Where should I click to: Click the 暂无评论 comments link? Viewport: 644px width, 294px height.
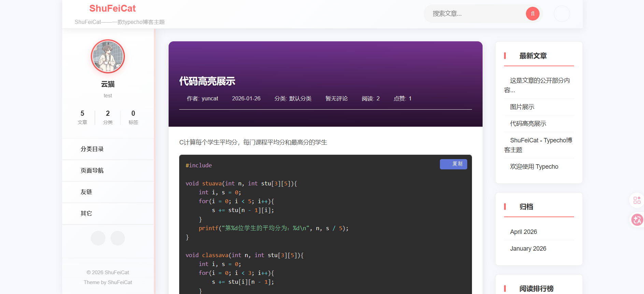coord(337,98)
